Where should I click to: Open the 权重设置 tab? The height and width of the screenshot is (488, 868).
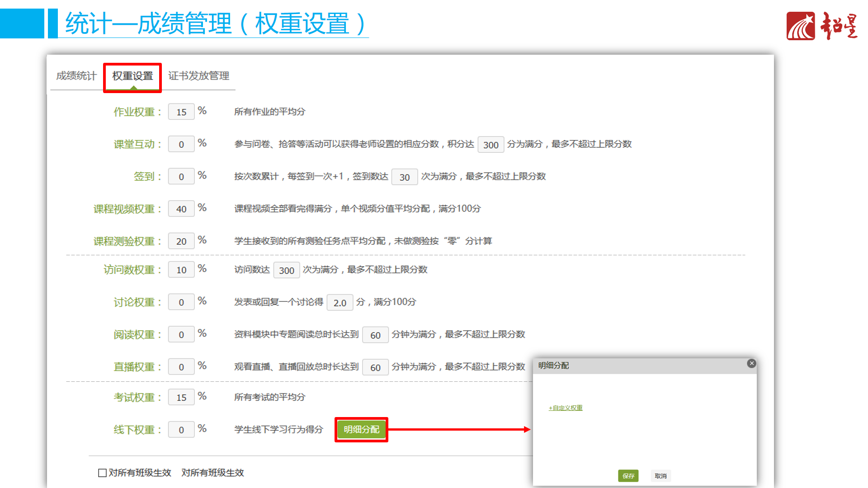132,76
